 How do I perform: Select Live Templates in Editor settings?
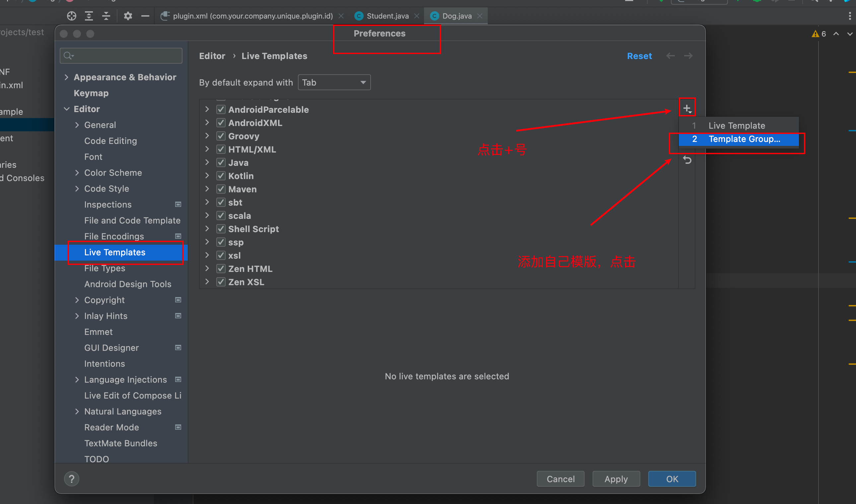pyautogui.click(x=115, y=252)
